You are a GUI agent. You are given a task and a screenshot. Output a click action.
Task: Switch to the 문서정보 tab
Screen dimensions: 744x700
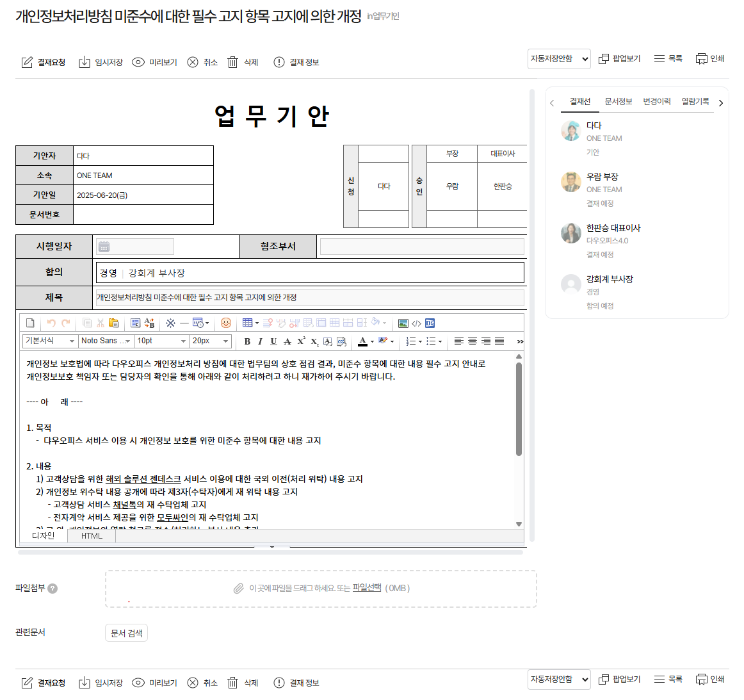pos(618,102)
